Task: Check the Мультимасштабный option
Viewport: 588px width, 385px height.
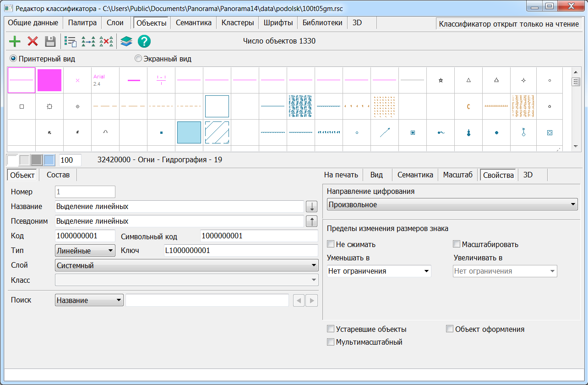Action: tap(331, 342)
